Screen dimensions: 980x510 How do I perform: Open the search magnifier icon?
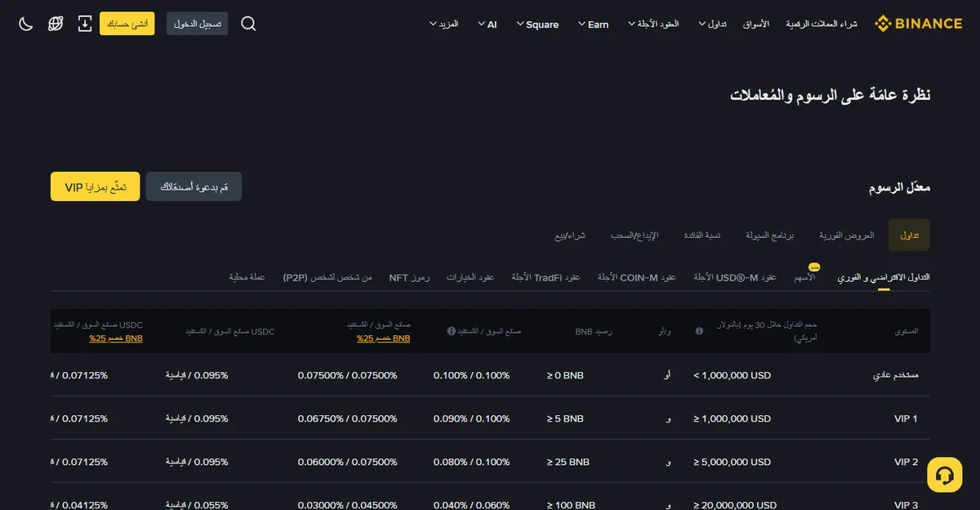point(249,24)
